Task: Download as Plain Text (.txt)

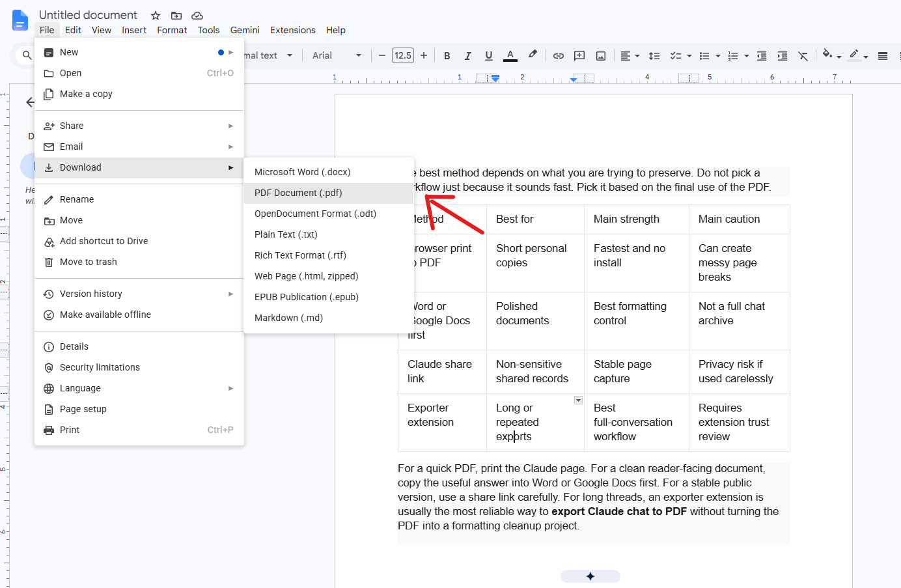Action: (329, 234)
